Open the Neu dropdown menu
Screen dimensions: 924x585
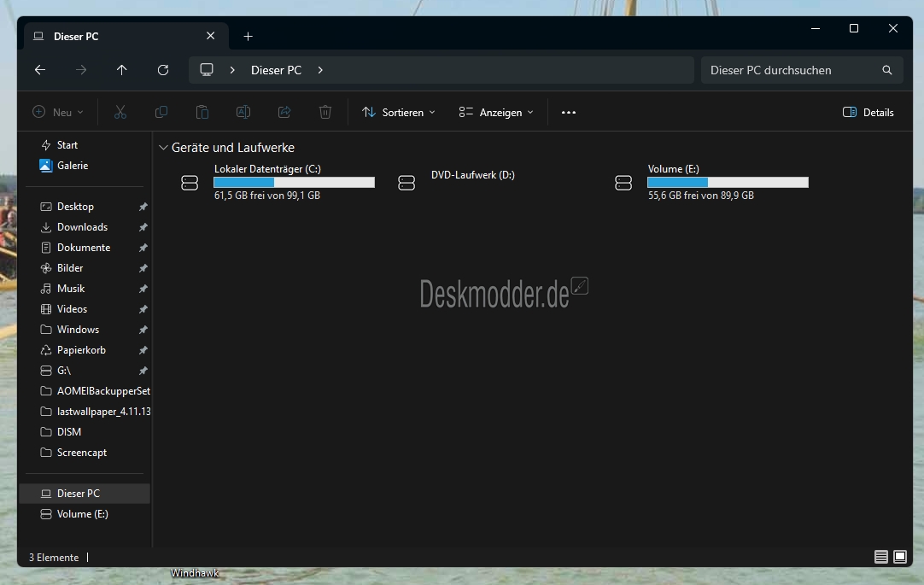click(x=58, y=112)
